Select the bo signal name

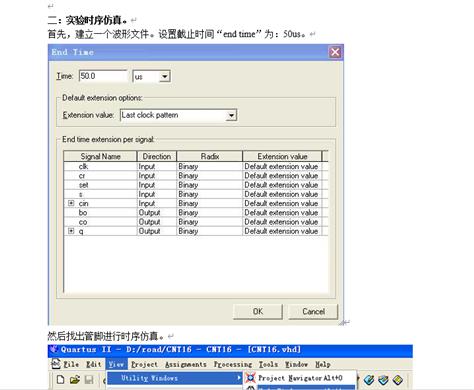click(x=83, y=212)
